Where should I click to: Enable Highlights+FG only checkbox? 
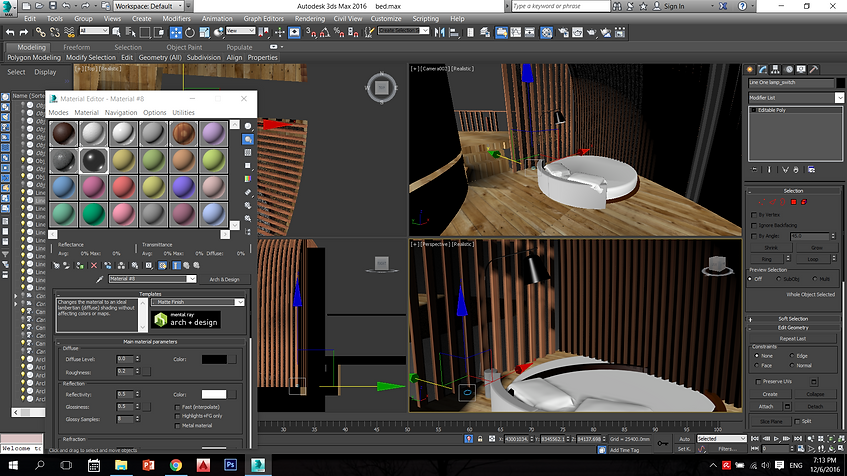click(177, 417)
